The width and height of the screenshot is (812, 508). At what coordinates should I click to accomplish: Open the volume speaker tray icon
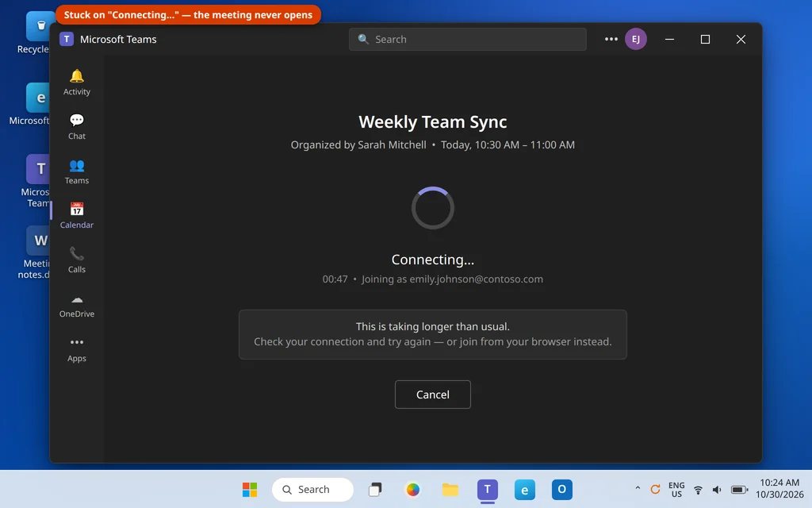point(717,490)
